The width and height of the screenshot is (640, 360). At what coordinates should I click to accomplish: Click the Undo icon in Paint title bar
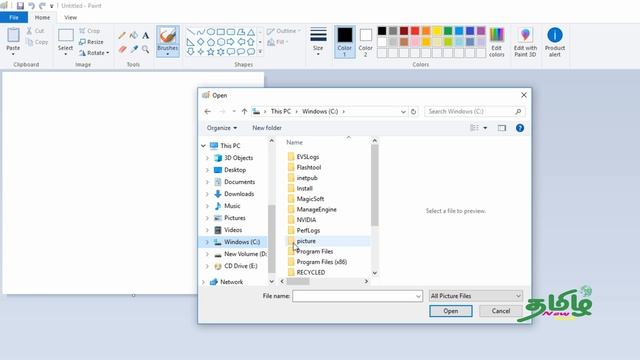pos(31,6)
